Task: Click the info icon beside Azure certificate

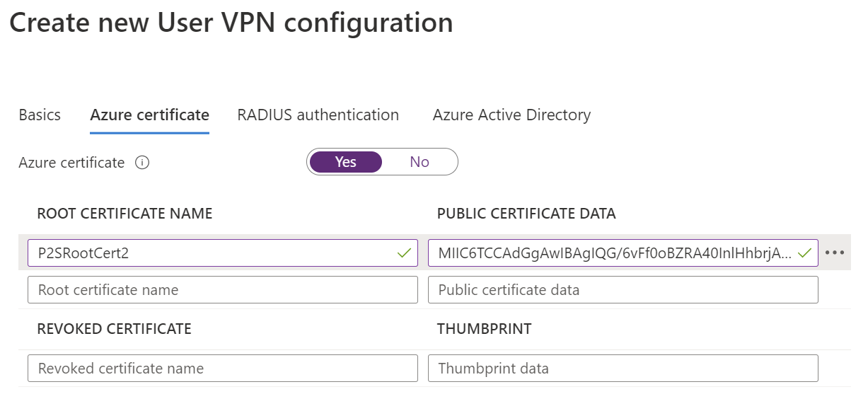Action: [142, 163]
